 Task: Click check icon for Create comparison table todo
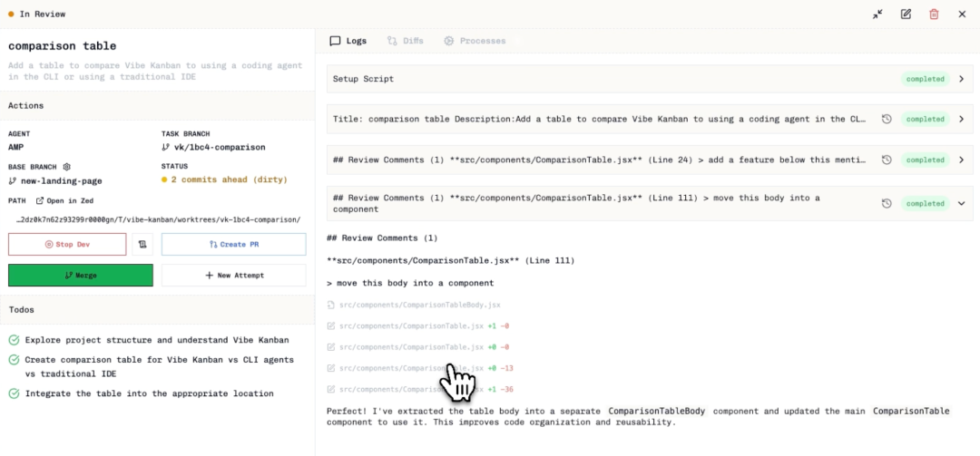(x=14, y=361)
